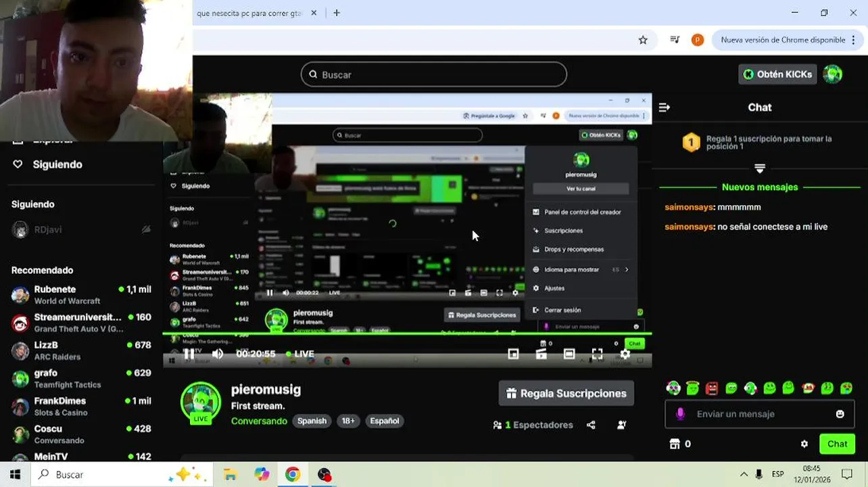Open Chrome media controls icon
868x487 pixels.
pos(674,40)
